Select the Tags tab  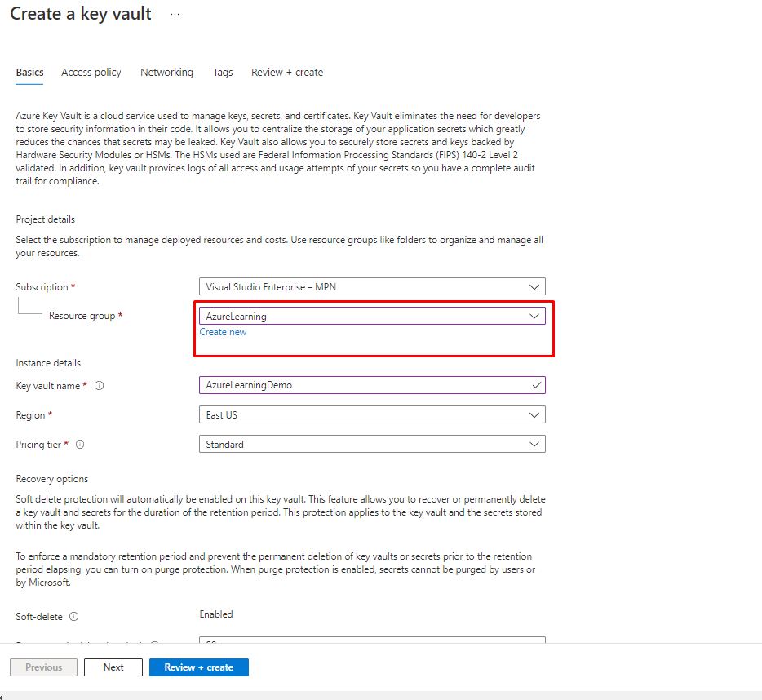[223, 73]
